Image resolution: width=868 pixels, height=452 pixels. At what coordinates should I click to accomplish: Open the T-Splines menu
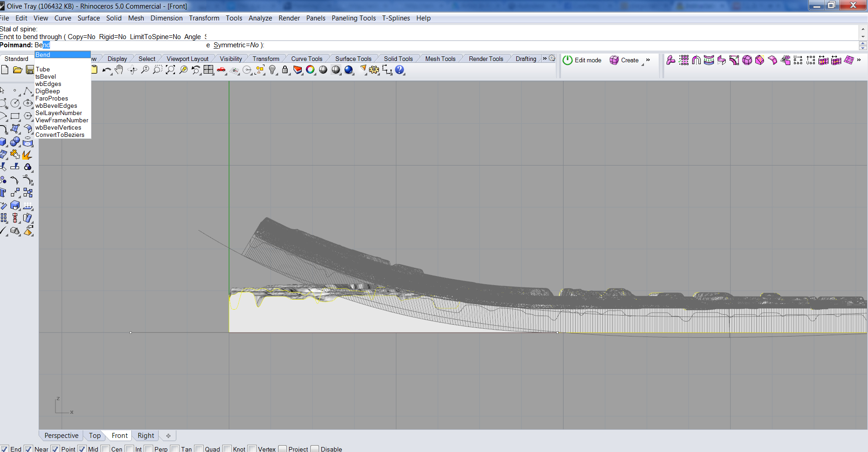[x=396, y=18]
